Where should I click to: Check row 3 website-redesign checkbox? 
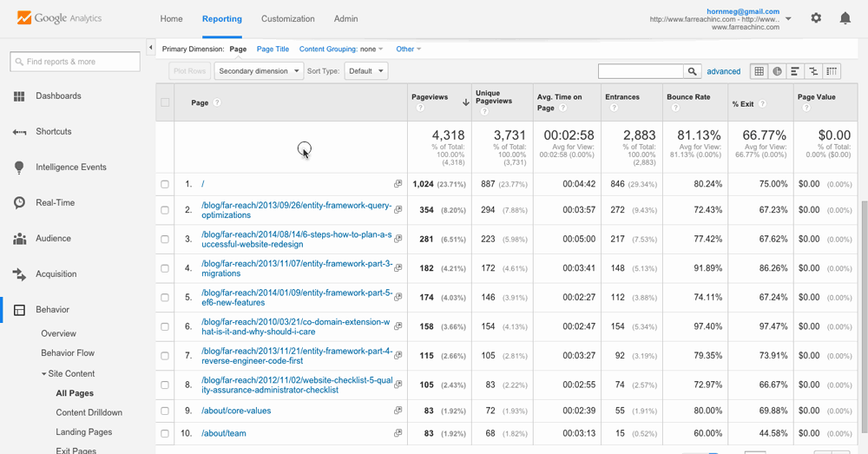tap(165, 240)
